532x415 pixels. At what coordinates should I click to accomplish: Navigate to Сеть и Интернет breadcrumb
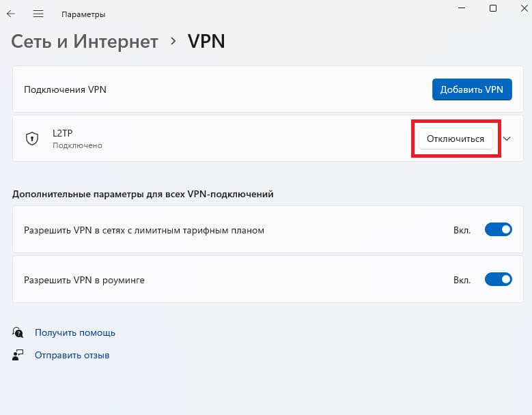(x=85, y=42)
